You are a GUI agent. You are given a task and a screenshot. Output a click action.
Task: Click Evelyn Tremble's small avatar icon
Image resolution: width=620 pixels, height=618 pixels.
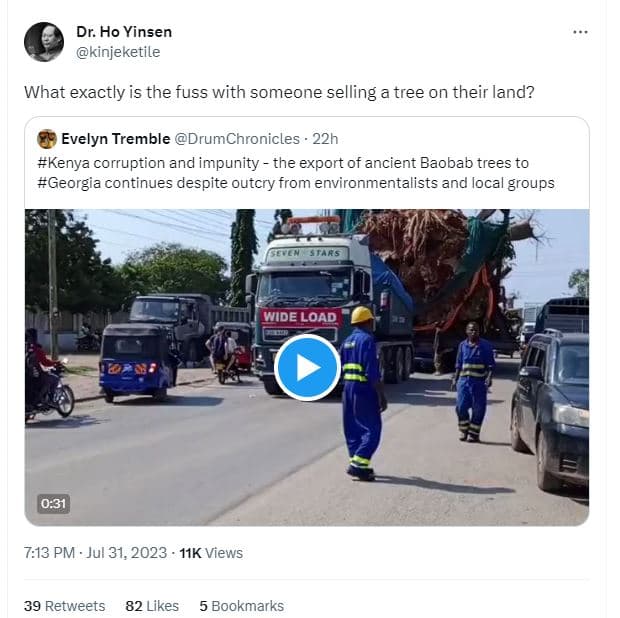tap(47, 139)
